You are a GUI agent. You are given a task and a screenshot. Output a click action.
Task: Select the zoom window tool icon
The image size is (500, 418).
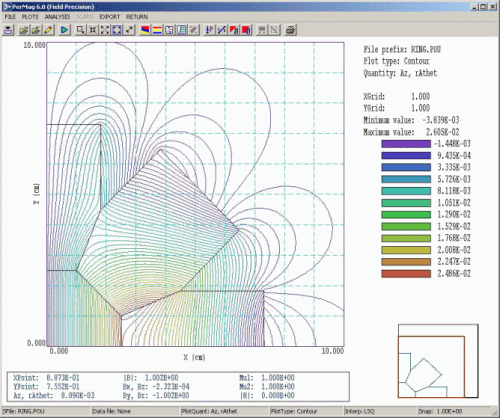click(80, 30)
